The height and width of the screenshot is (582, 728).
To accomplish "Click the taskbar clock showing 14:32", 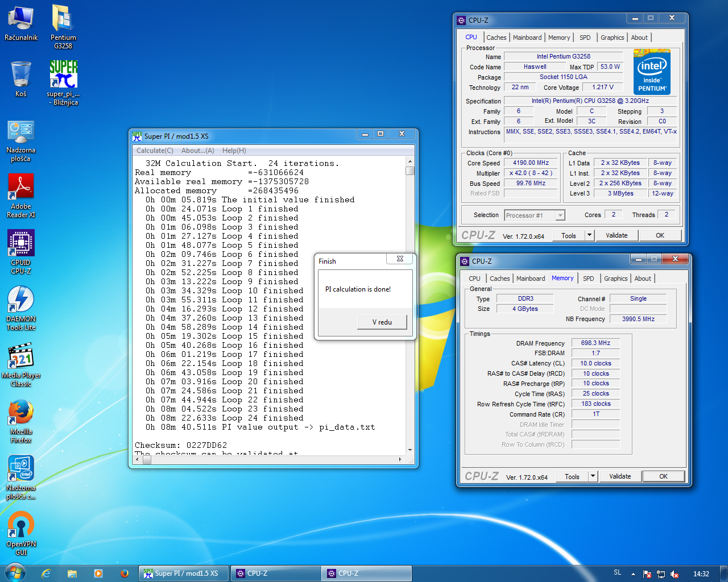I will pyautogui.click(x=701, y=574).
